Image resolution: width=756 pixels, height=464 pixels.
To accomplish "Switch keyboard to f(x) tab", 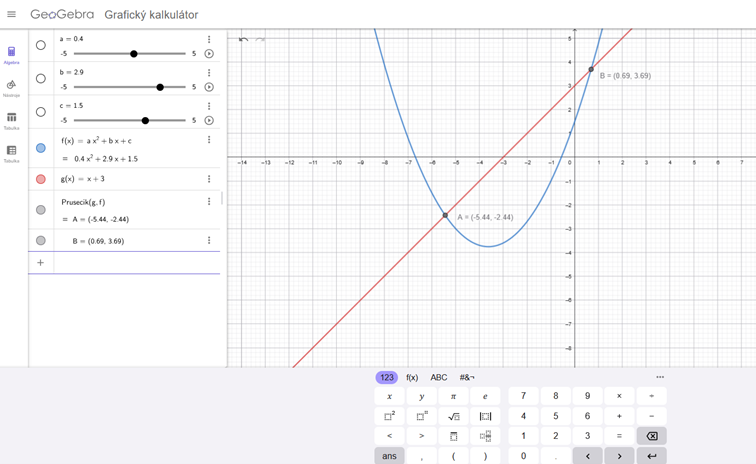I will [x=412, y=378].
